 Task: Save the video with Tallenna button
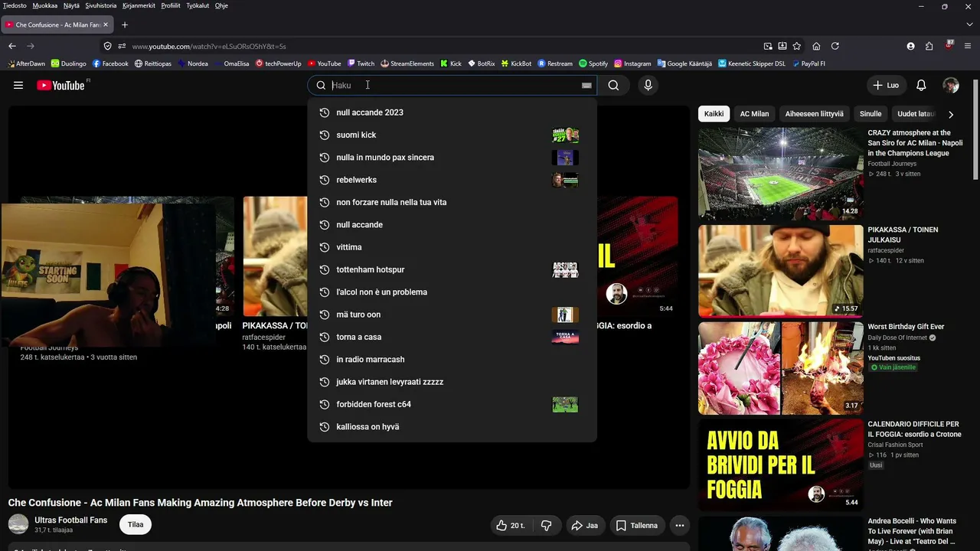pyautogui.click(x=637, y=526)
